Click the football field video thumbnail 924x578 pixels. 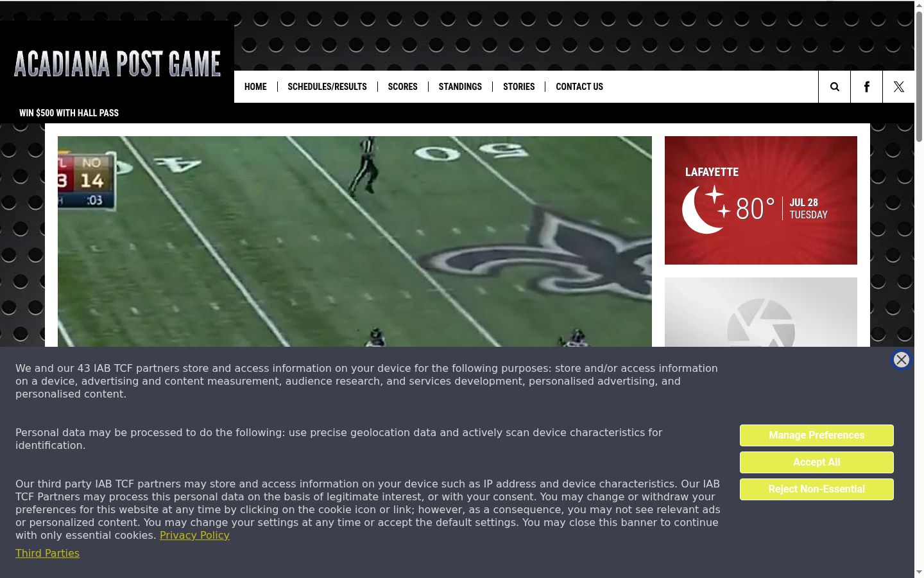click(355, 241)
